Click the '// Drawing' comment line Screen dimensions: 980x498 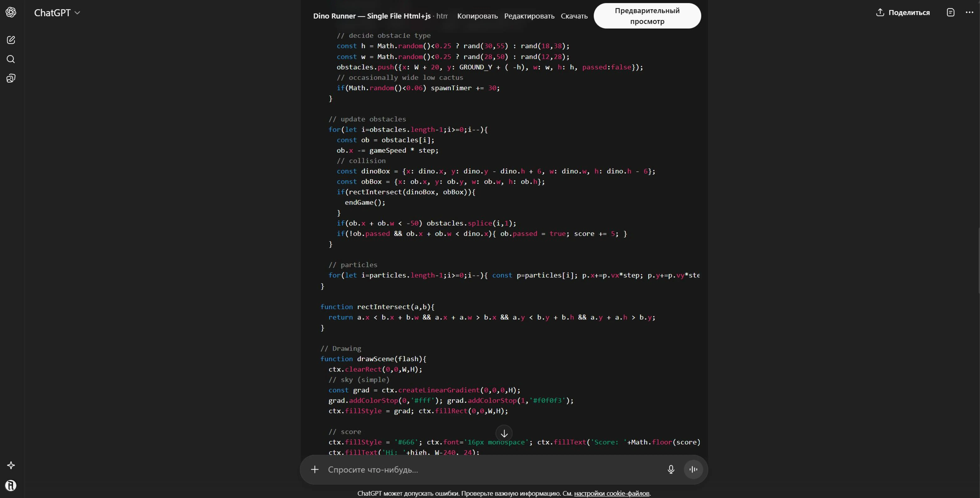(x=341, y=348)
